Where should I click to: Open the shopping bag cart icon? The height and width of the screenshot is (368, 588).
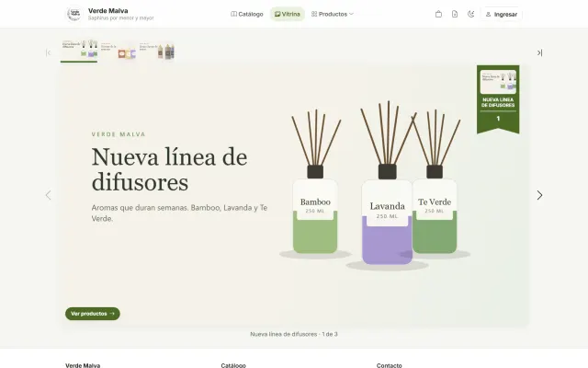point(438,15)
